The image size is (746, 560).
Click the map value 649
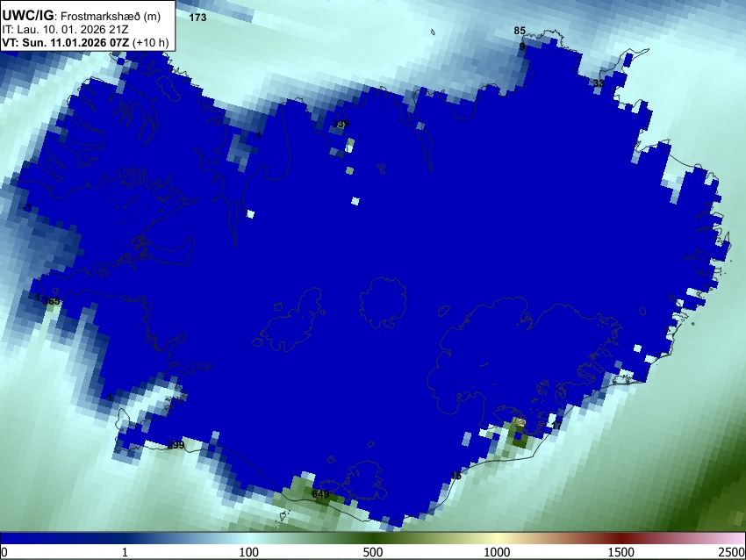tap(320, 494)
